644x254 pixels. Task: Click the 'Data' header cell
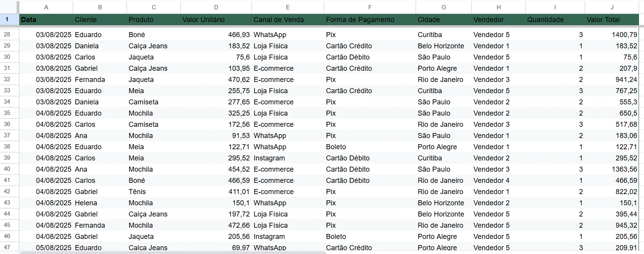click(46, 19)
